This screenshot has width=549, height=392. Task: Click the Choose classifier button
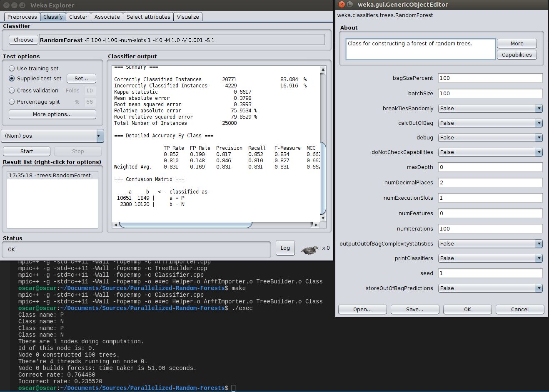23,40
